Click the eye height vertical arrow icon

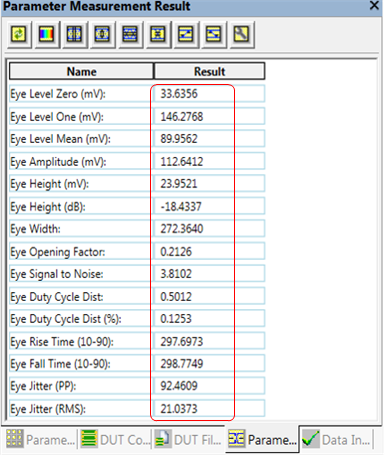click(158, 34)
